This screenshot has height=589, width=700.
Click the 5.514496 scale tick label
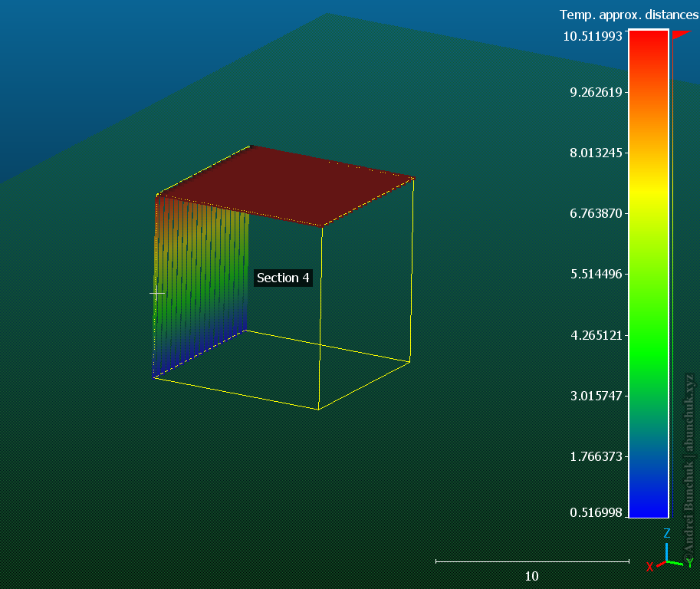tap(595, 274)
